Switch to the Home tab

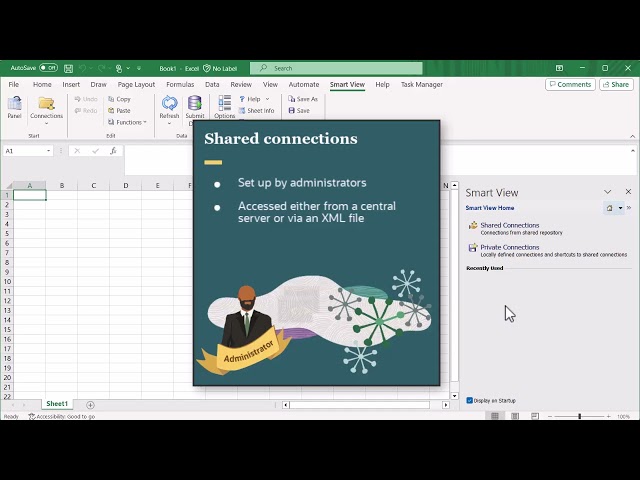[x=42, y=84]
